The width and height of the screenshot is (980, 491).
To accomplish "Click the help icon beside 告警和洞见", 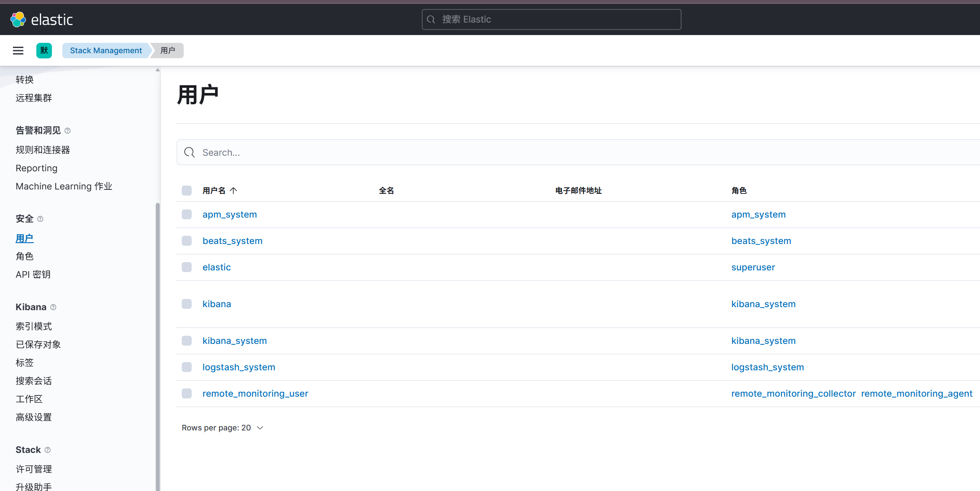I will tap(67, 131).
